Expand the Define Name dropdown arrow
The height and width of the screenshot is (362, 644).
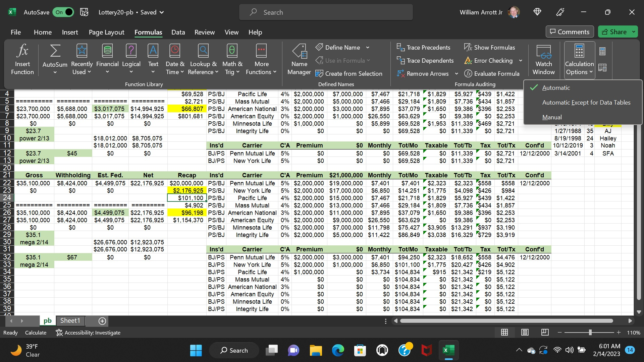(368, 48)
